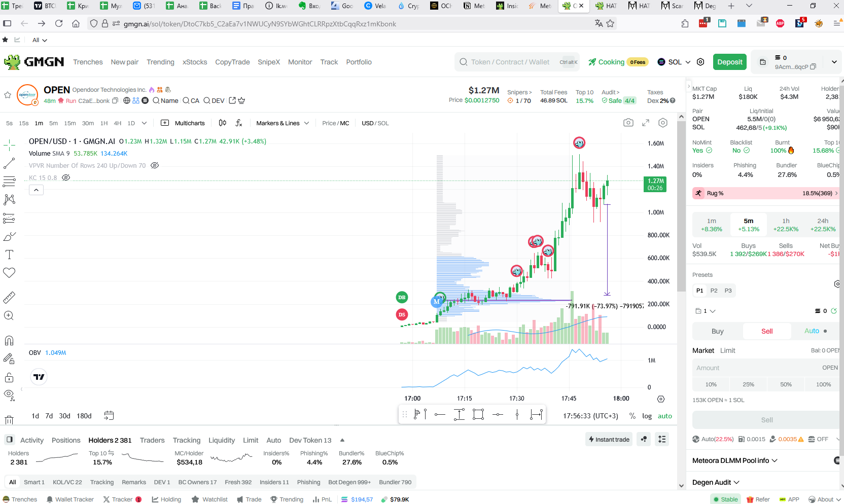Copy the wallet address 9Acm...6qcP

pos(813,67)
